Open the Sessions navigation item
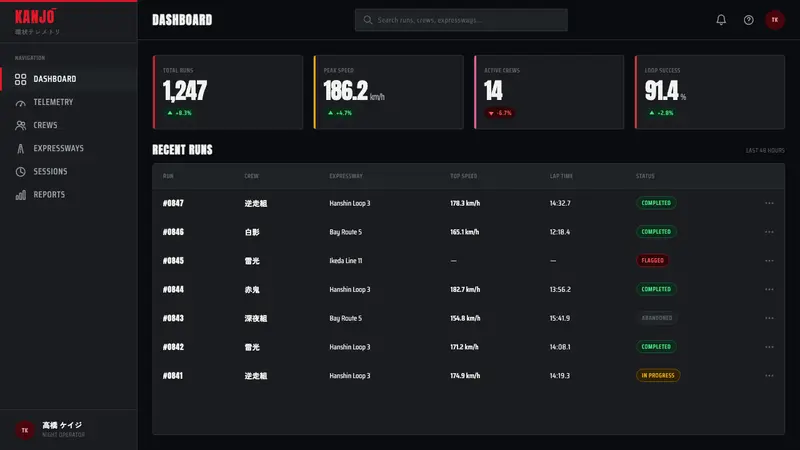 (69, 171)
